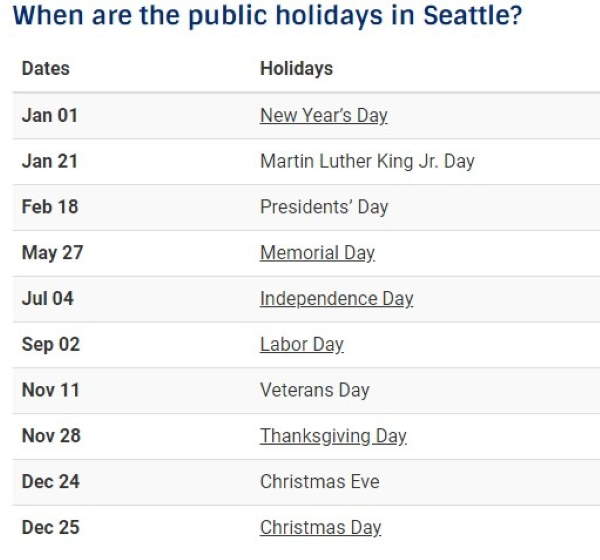This screenshot has height=560, width=600.
Task: Click the Holidays column header
Action: (296, 69)
